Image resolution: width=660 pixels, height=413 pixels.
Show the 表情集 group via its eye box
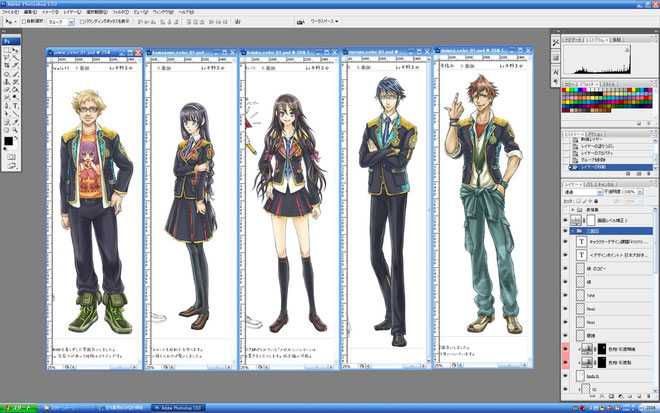[565, 209]
